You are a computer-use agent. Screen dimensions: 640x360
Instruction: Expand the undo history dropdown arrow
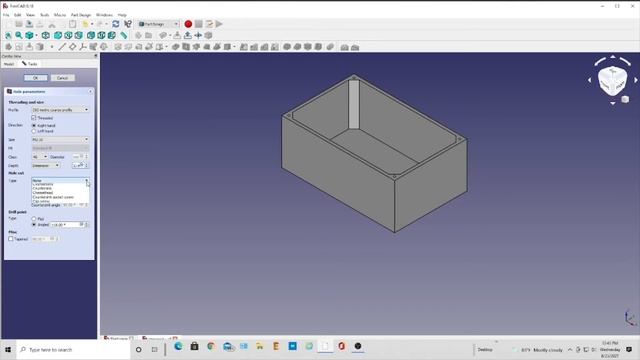coord(92,24)
